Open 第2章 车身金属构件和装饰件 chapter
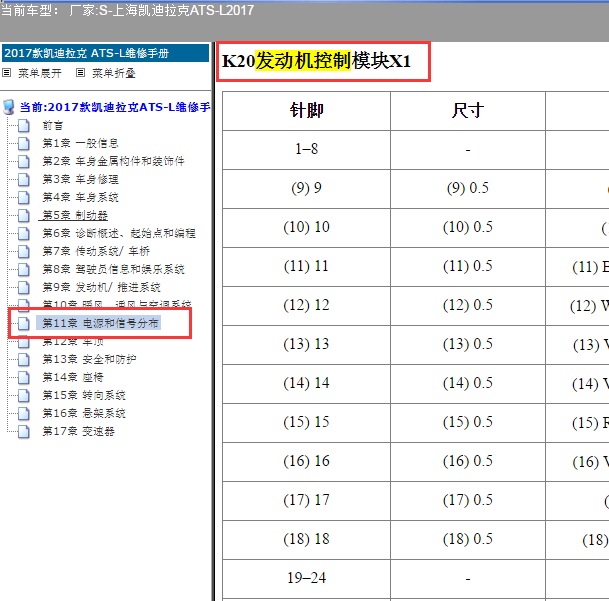609x601 pixels. tap(113, 161)
